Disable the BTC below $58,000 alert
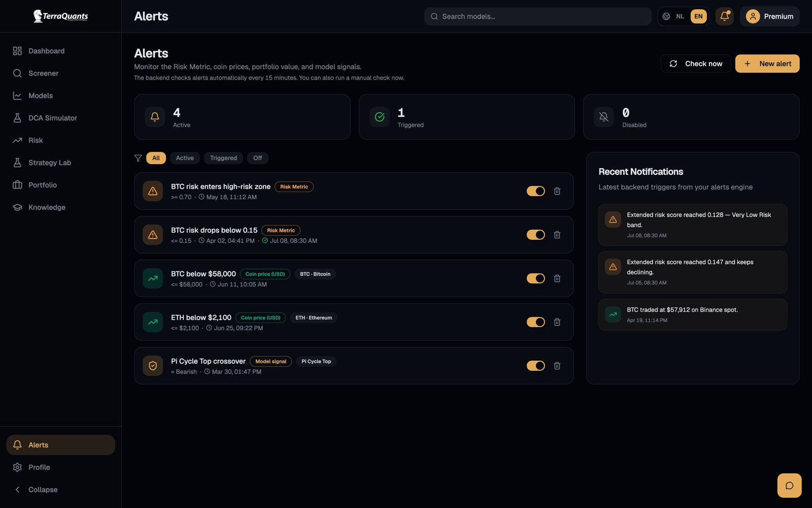The width and height of the screenshot is (812, 508). 535,278
